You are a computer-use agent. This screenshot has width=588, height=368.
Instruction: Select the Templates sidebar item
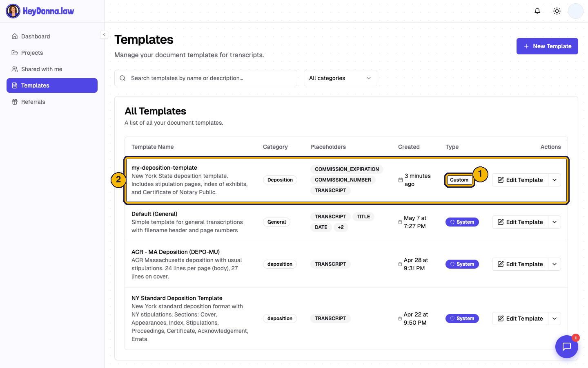(x=52, y=85)
